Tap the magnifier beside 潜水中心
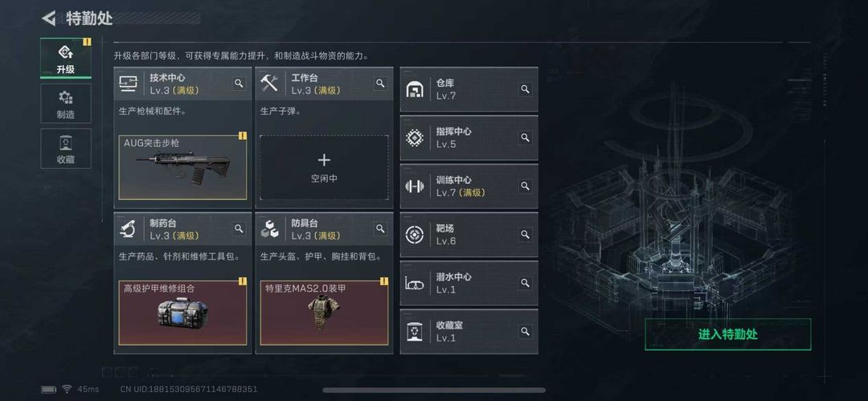This screenshot has height=401, width=868. point(525,283)
